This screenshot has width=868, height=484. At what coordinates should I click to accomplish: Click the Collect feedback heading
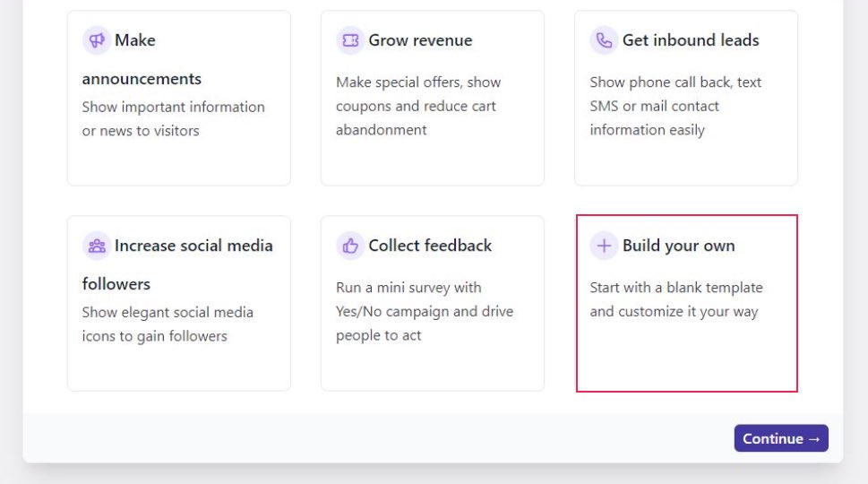pyautogui.click(x=430, y=246)
